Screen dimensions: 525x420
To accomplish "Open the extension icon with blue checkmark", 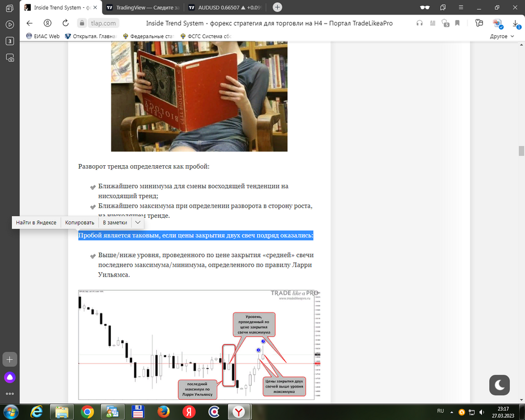I will pyautogui.click(x=498, y=24).
